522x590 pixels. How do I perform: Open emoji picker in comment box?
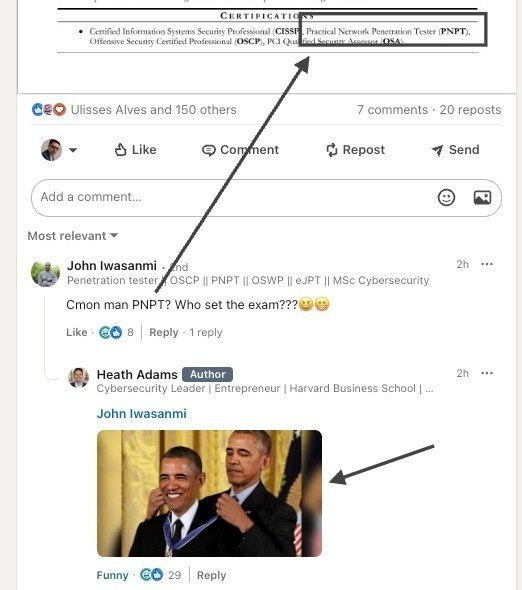446,197
